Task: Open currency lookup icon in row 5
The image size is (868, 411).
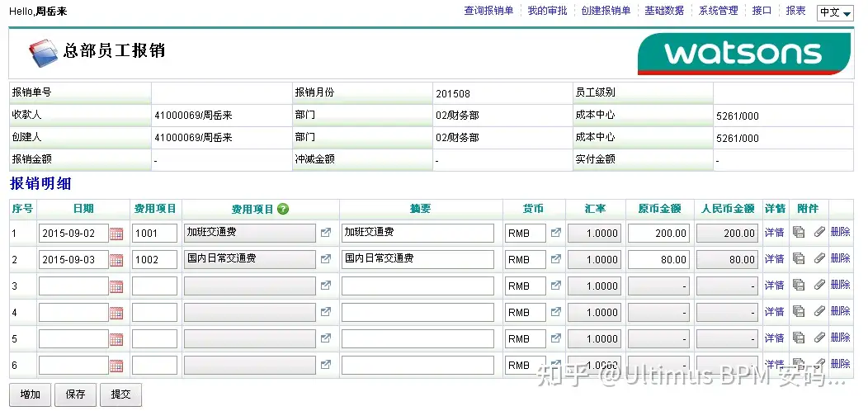Action: pos(556,338)
